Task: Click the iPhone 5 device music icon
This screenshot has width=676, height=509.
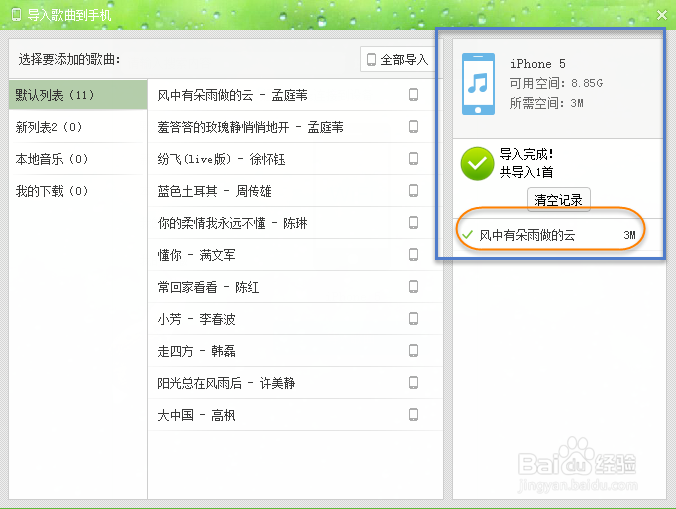Action: [x=478, y=84]
